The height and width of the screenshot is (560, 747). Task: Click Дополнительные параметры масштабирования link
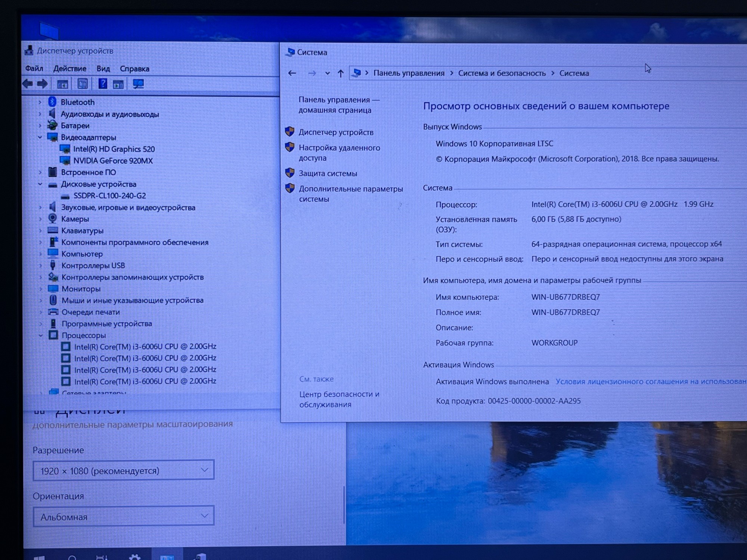(x=133, y=424)
